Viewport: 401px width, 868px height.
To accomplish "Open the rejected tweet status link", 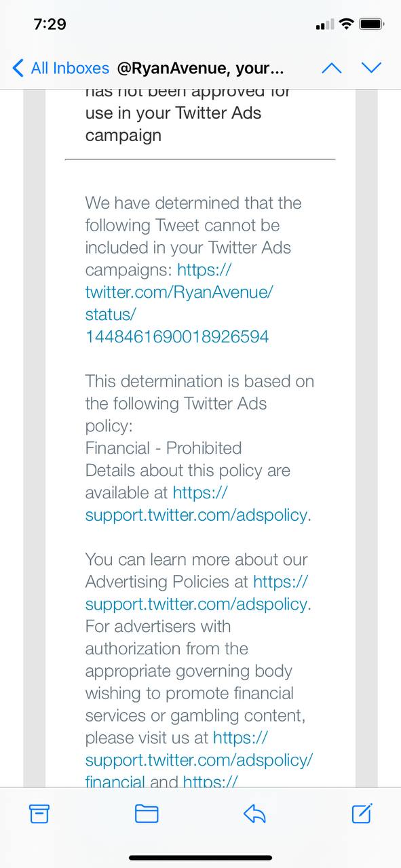I will (x=179, y=302).
